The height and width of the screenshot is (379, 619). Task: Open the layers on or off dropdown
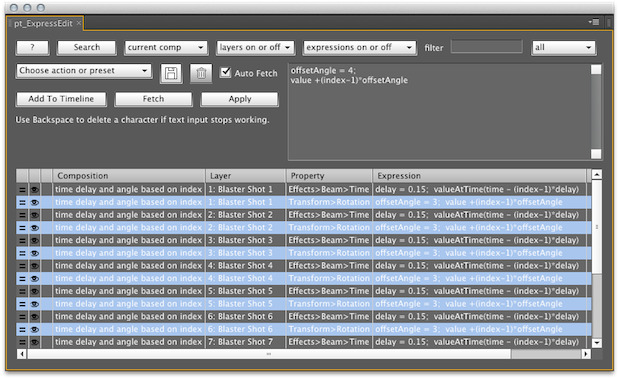click(255, 48)
